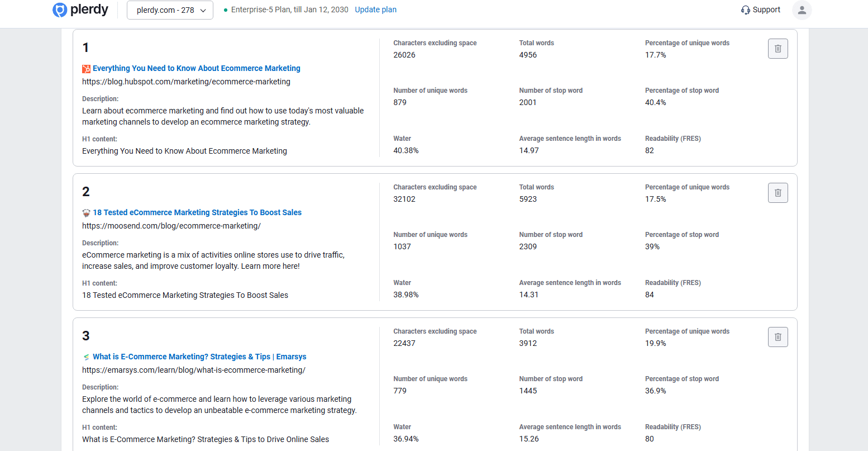The image size is (868, 451).
Task: Delete result 3 with trash icon
Action: (x=778, y=337)
